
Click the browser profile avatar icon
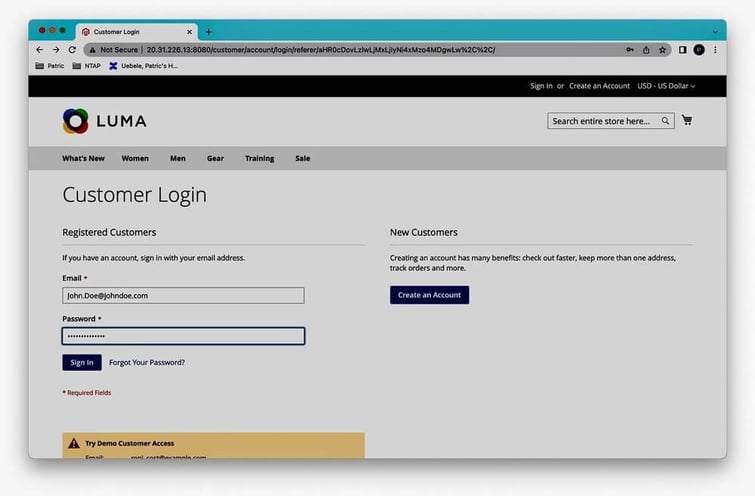[699, 49]
